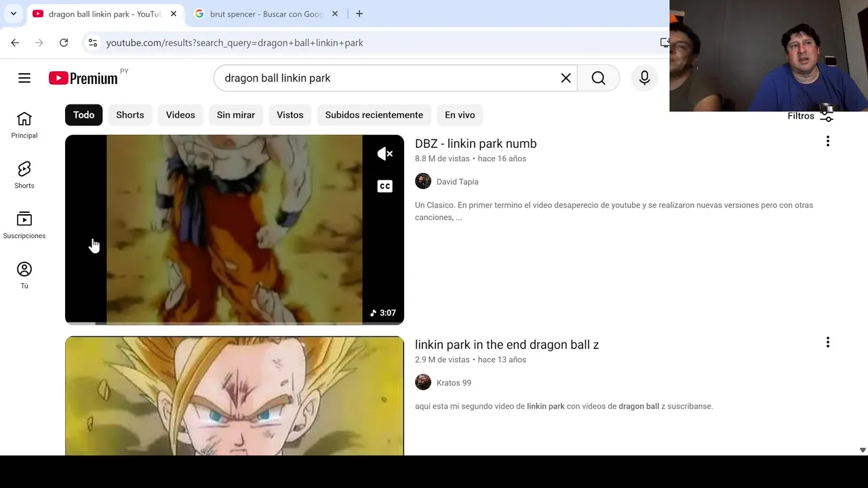The image size is (868, 488).
Task: Open DBZ - linkin park numb title
Action: (x=475, y=144)
